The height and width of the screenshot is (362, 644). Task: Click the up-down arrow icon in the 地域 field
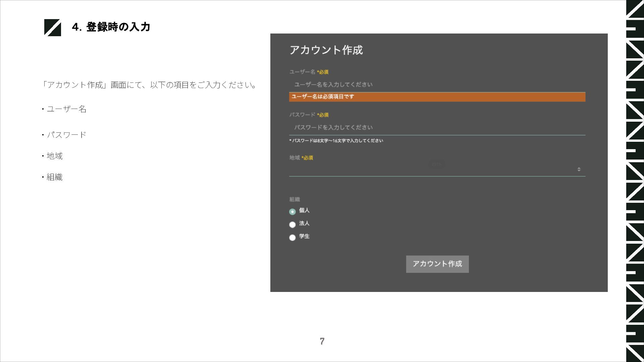[579, 169]
